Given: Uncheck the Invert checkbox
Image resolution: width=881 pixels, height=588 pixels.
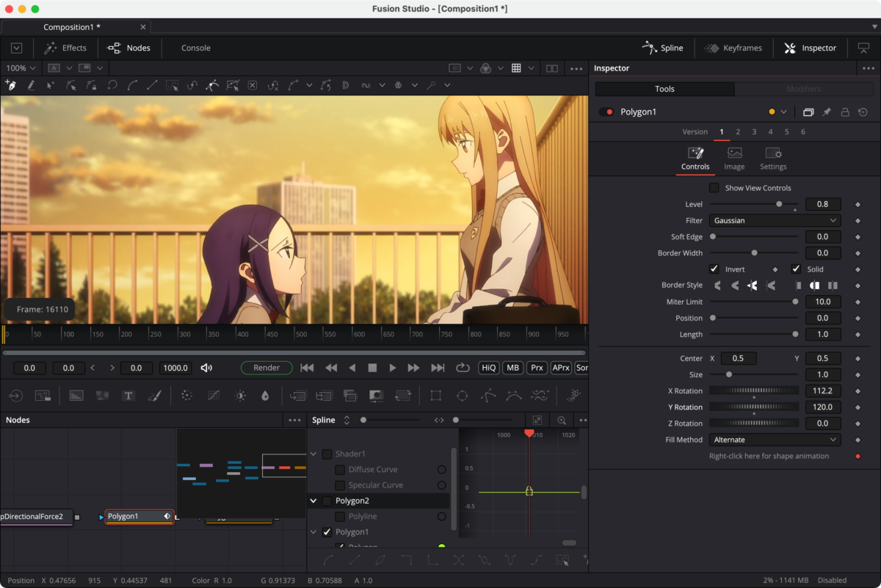Looking at the screenshot, I should pyautogui.click(x=714, y=269).
